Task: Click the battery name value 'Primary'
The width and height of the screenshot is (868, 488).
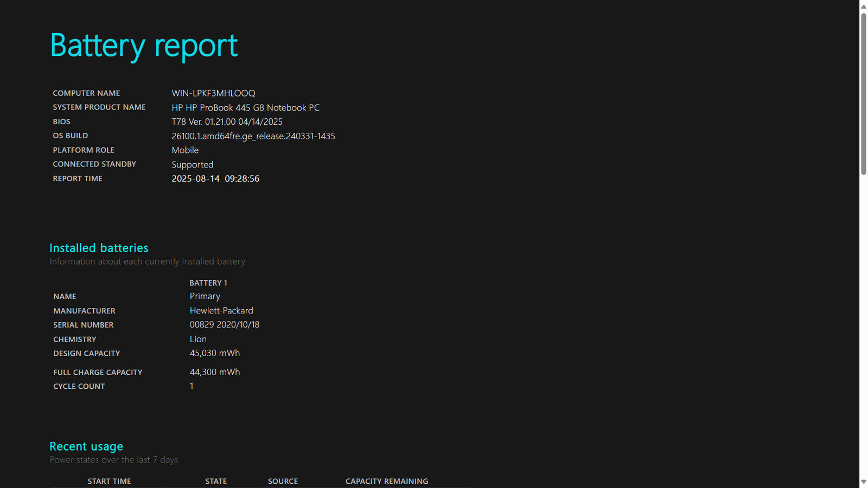Action: pyautogui.click(x=205, y=296)
